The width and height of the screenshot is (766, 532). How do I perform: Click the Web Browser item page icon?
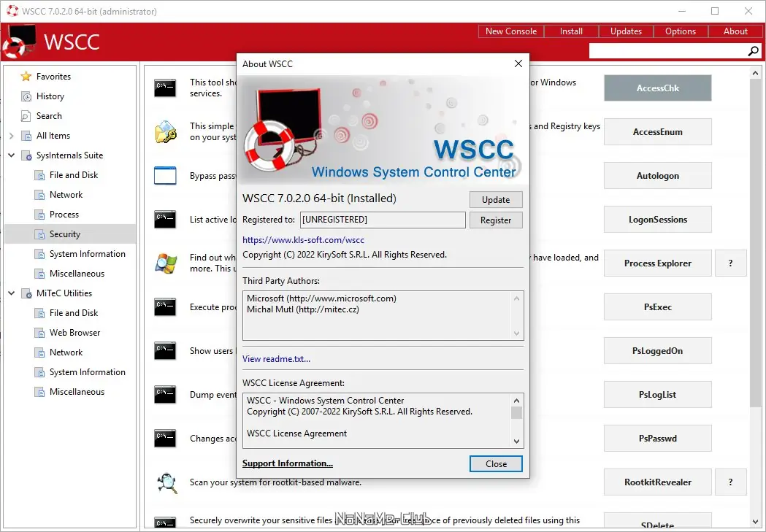tap(39, 333)
